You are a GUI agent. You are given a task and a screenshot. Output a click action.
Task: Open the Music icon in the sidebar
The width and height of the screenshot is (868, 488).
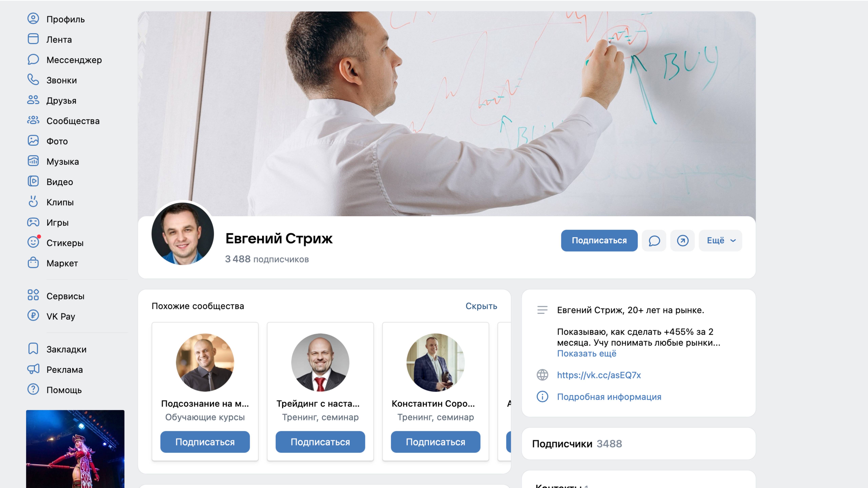(x=33, y=161)
